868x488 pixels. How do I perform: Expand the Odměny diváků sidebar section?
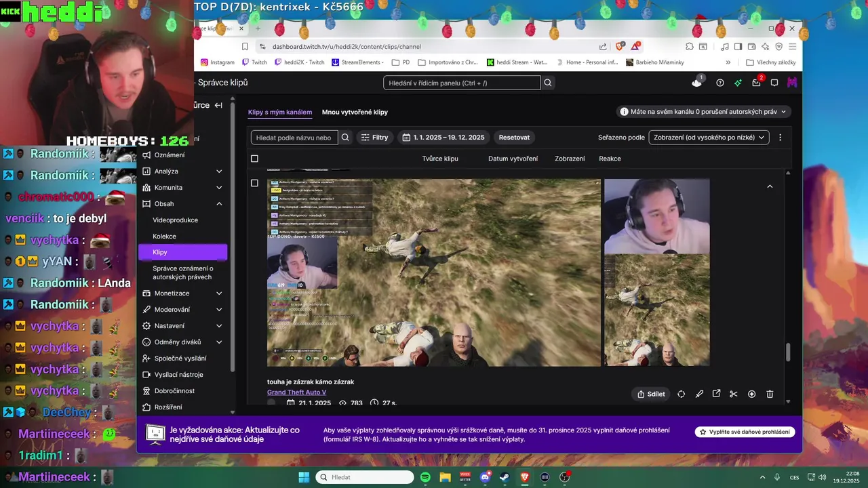pyautogui.click(x=219, y=342)
